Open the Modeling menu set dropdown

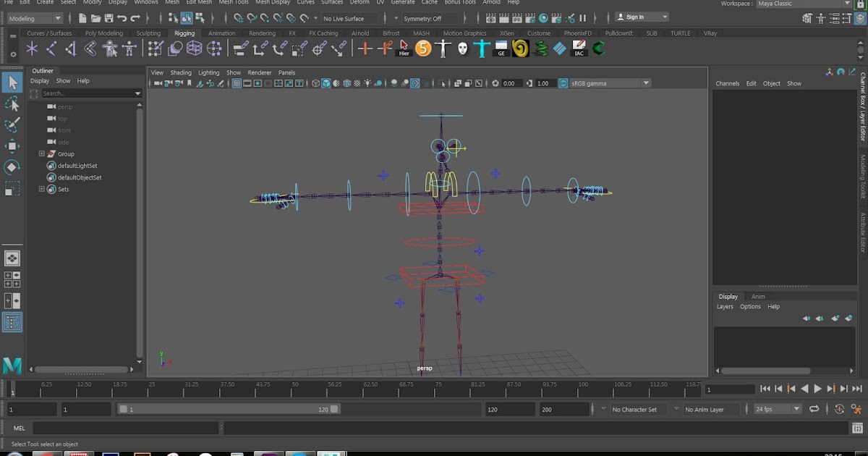(x=35, y=18)
